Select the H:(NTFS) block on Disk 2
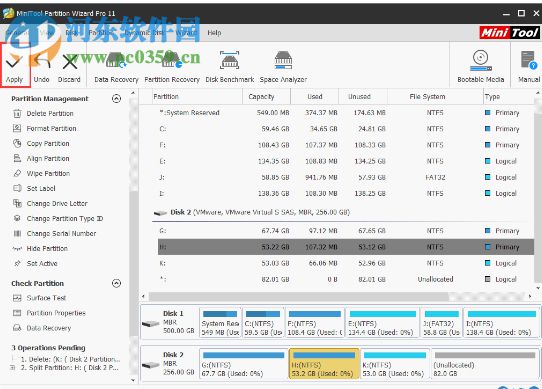The height and width of the screenshot is (389, 542). click(x=324, y=364)
